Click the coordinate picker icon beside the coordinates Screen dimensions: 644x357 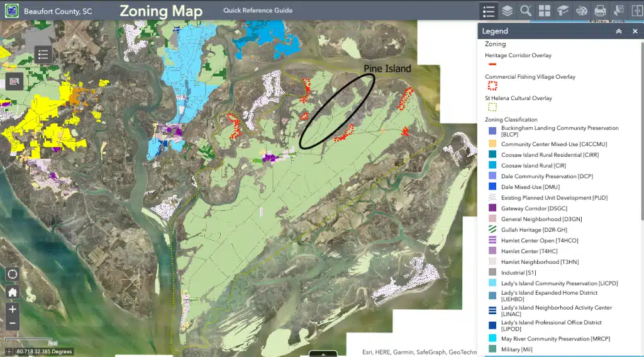pyautogui.click(x=8, y=351)
